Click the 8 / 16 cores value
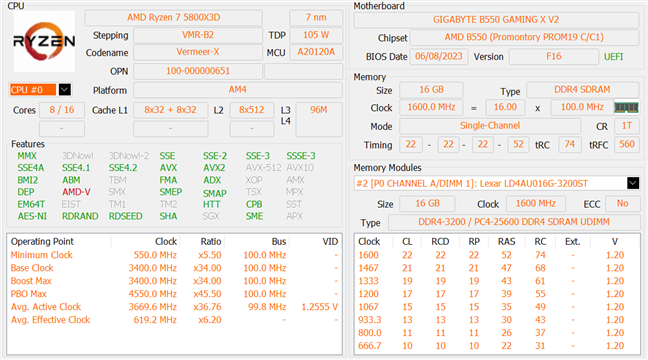The image size is (648, 360). pyautogui.click(x=62, y=110)
